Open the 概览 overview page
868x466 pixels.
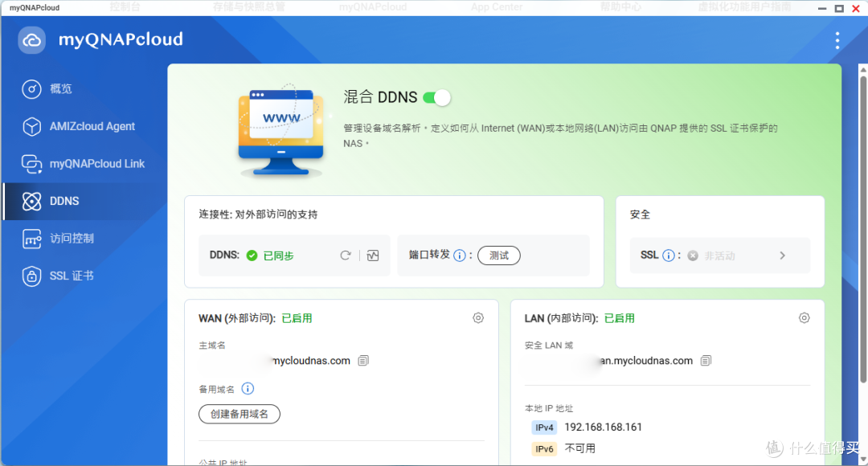(x=84, y=89)
